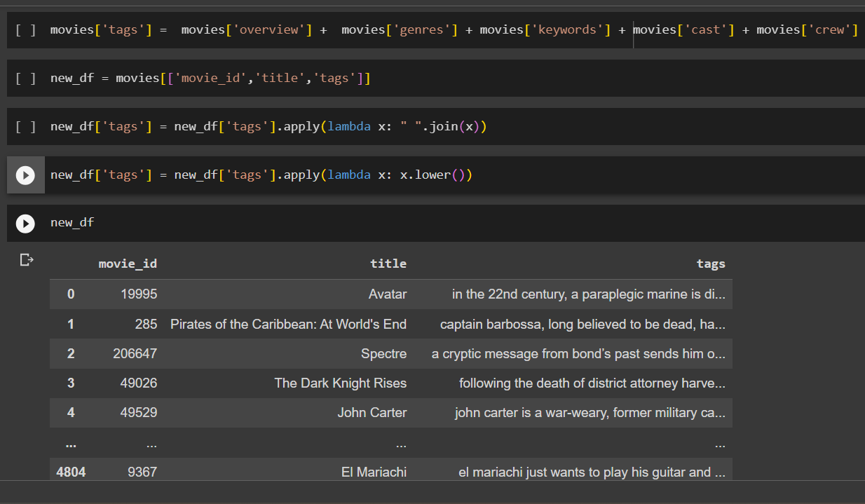Screen dimensions: 865x504
Task: Click the run brackets next to the new_df assignment cell
Action: point(23,78)
